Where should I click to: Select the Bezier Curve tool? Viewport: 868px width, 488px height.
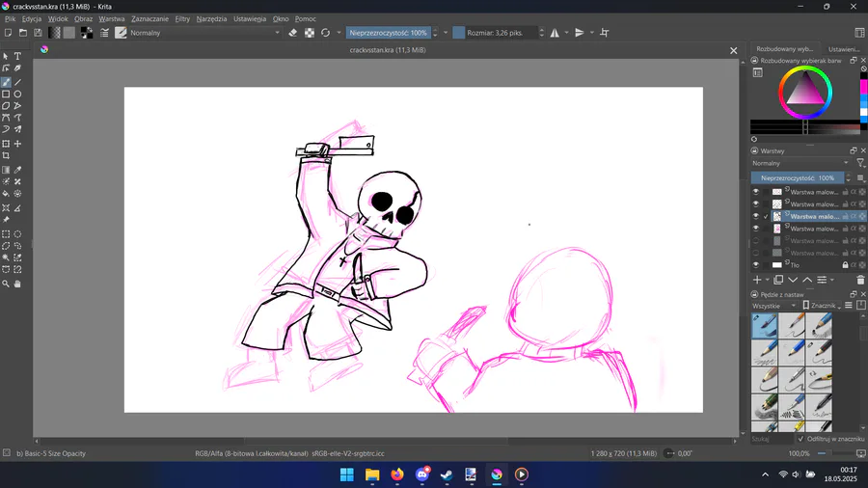(6, 118)
